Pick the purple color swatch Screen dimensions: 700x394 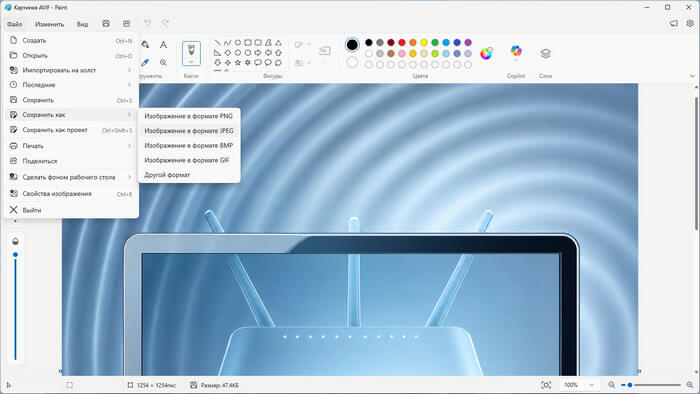(468, 42)
